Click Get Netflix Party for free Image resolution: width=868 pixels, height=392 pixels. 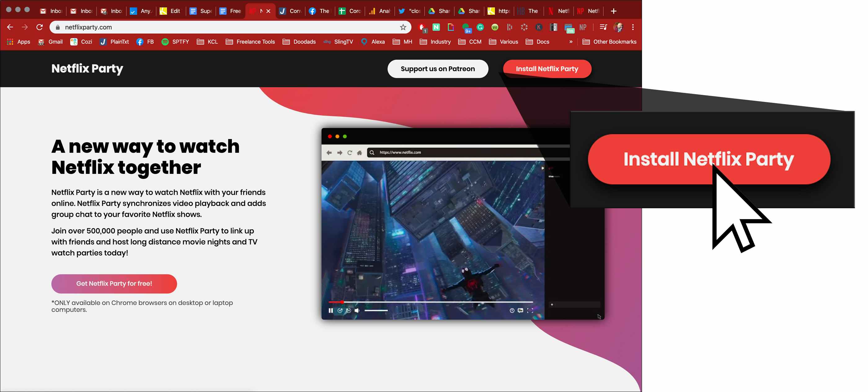(x=114, y=284)
